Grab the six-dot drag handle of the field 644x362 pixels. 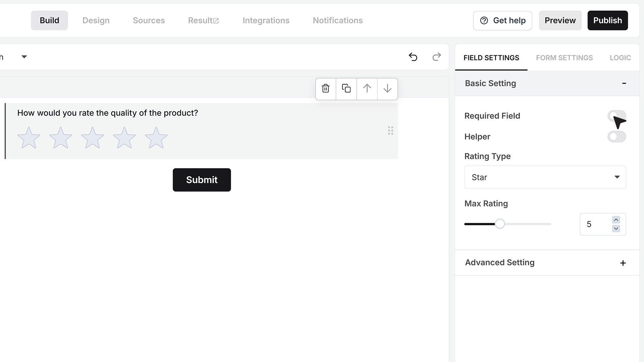[x=390, y=131]
